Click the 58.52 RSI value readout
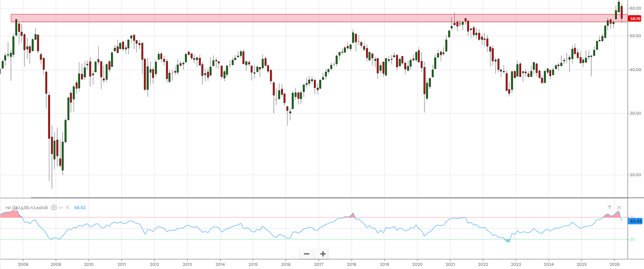Screen dimensions: 644x269 79,207
